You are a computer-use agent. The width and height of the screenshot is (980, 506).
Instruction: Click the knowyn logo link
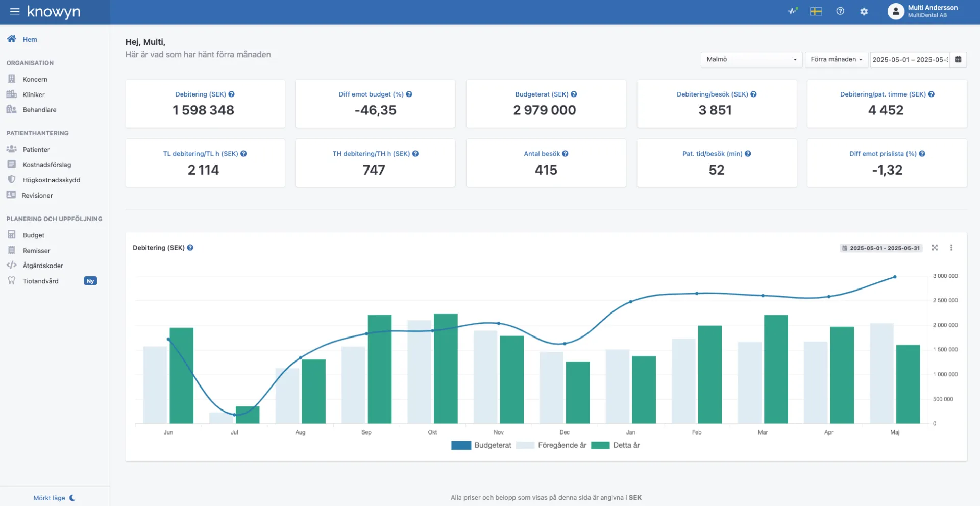[54, 12]
